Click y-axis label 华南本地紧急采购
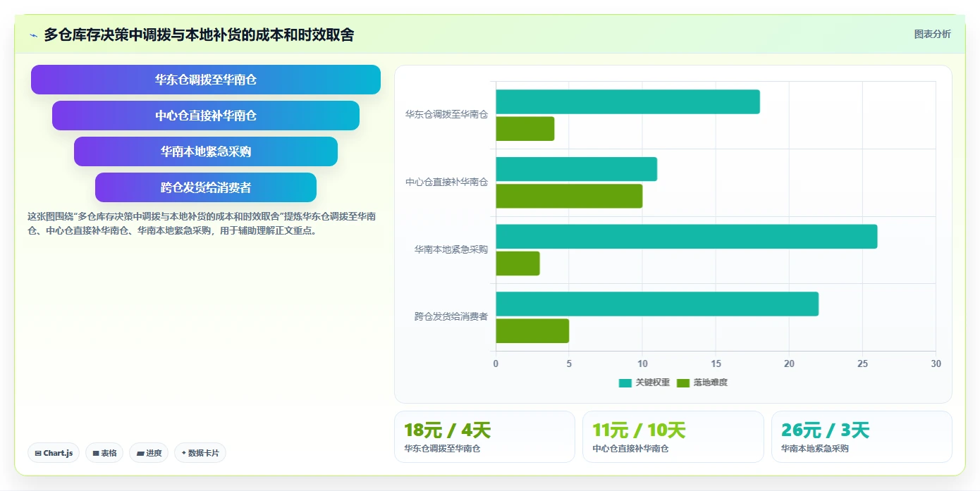This screenshot has width=980, height=491. coord(451,249)
